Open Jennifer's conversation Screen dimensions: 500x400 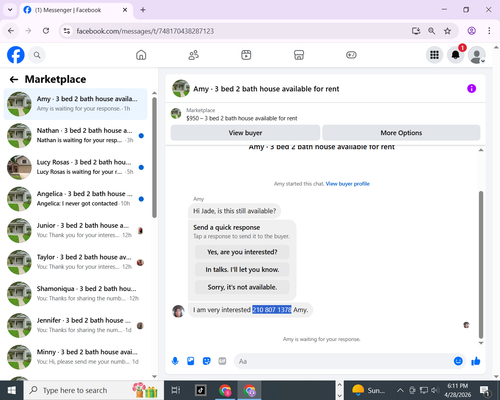point(75,326)
